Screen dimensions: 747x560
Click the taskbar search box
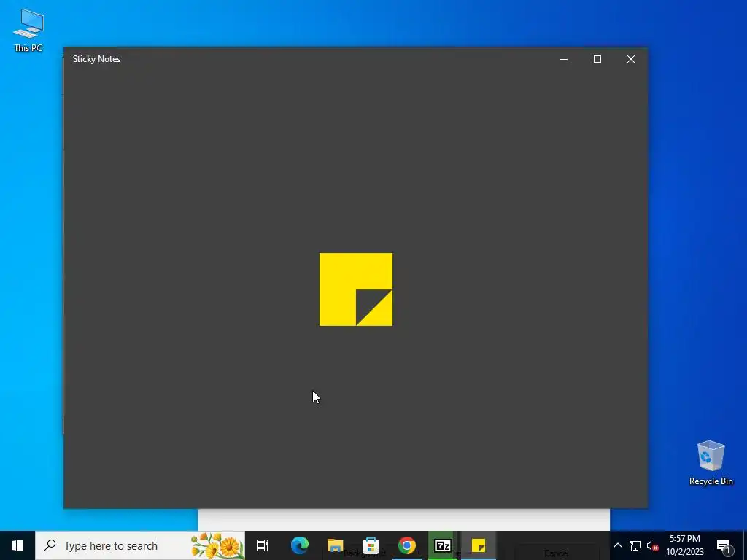[x=140, y=545]
